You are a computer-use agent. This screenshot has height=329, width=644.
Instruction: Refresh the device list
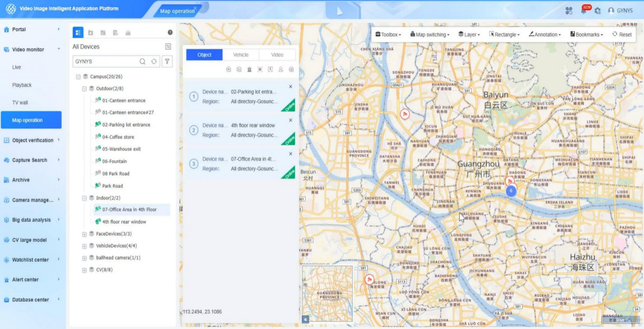(154, 61)
